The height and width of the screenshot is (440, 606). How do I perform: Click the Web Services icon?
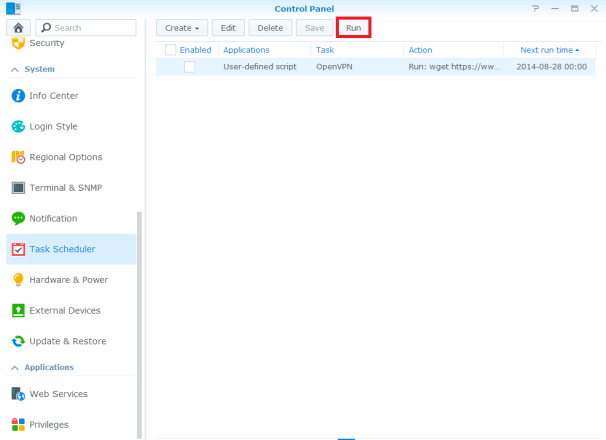[x=18, y=394]
